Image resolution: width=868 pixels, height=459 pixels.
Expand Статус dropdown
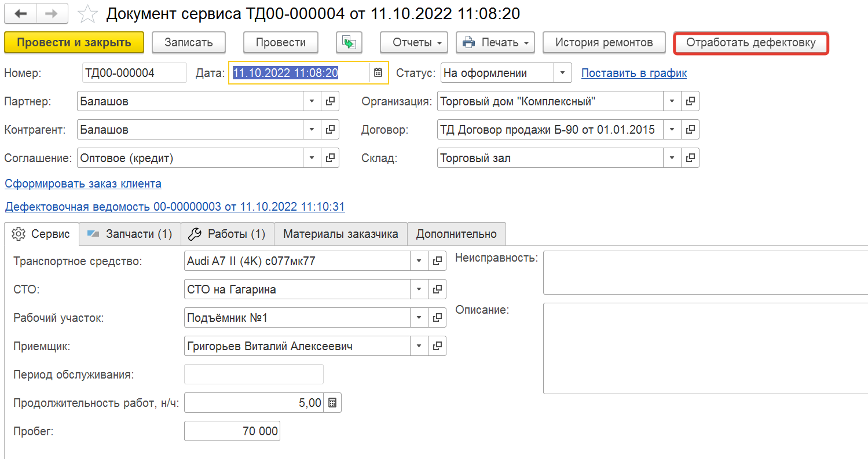pos(563,73)
